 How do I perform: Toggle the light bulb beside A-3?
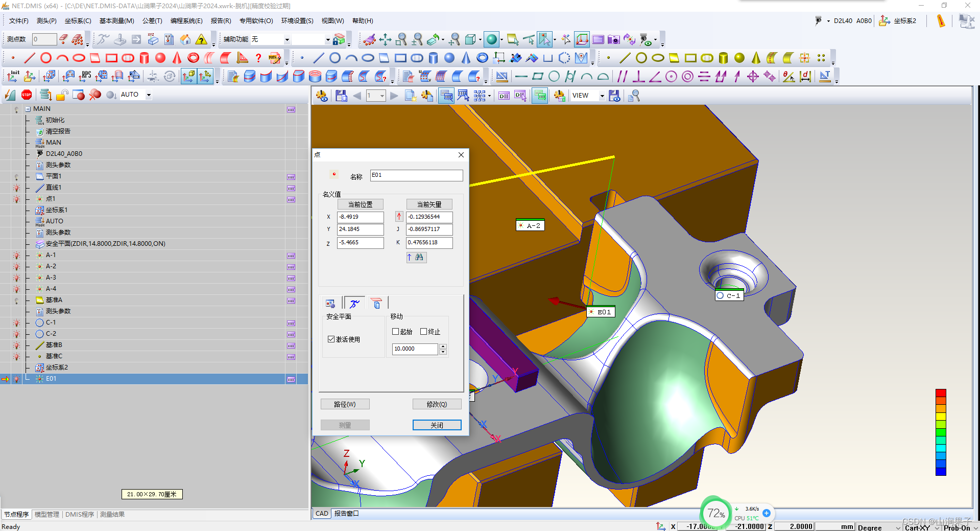pyautogui.click(x=17, y=278)
